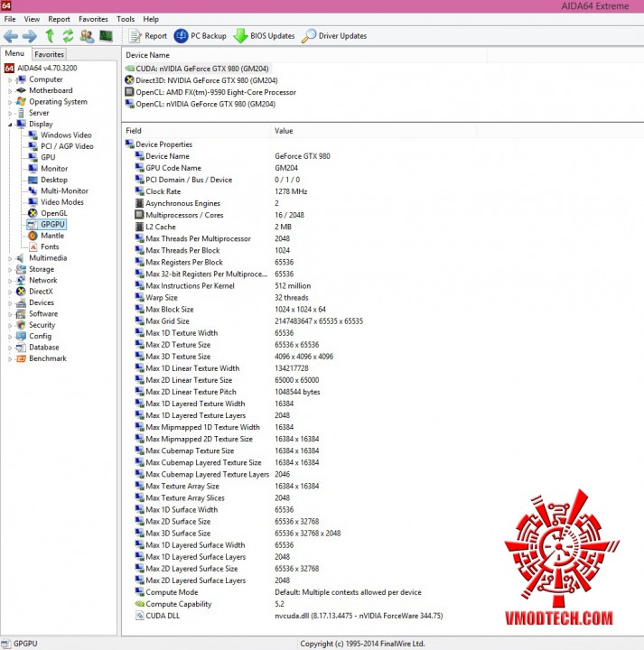Click AIDA64 v4.70.3200 root icon
The image size is (644, 650).
(x=9, y=69)
